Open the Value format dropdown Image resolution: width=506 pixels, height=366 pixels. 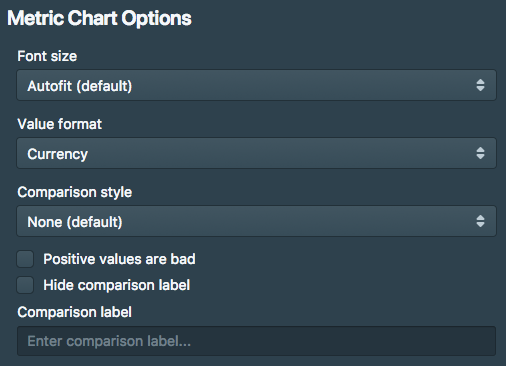point(256,153)
